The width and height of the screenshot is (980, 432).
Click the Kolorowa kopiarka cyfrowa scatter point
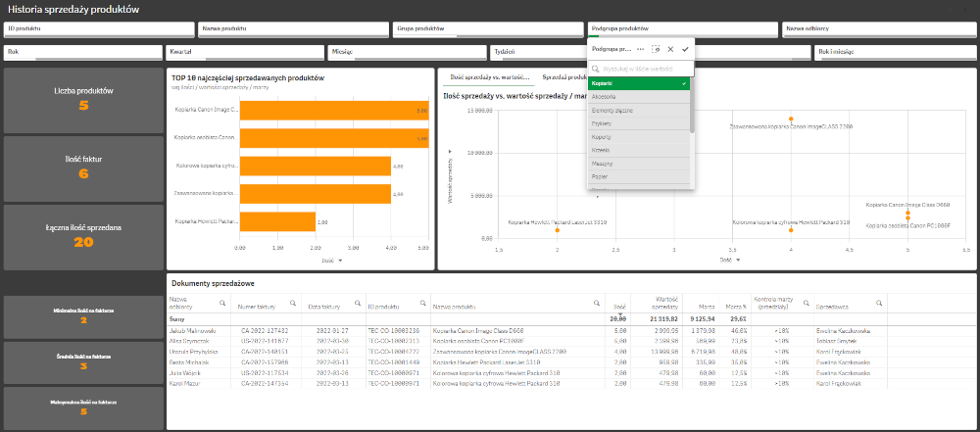point(791,230)
